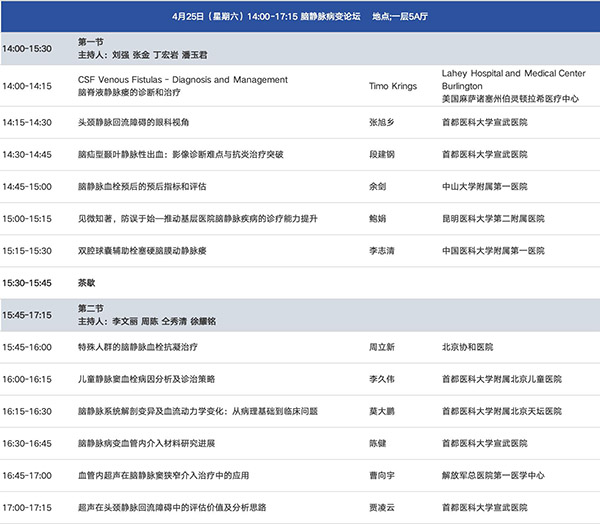Select speaker name Timo Krings
Viewport: 600px width, 524px height.
(393, 86)
